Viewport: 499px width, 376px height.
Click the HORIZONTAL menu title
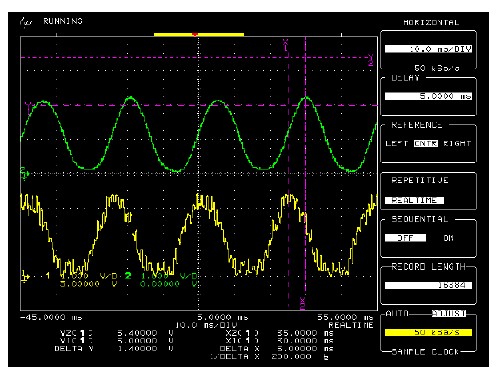tap(431, 22)
